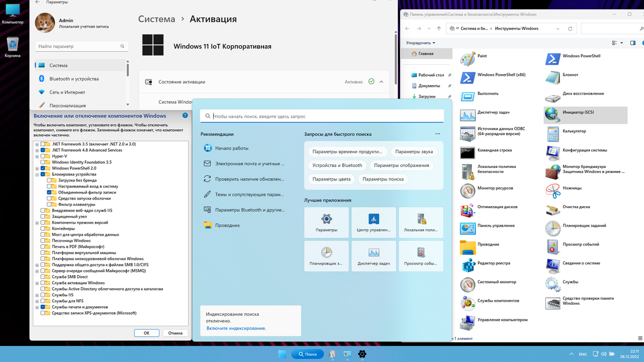The image size is (644, 362).
Task: Open Средство проверки памяти Windows icon
Action: click(553, 304)
